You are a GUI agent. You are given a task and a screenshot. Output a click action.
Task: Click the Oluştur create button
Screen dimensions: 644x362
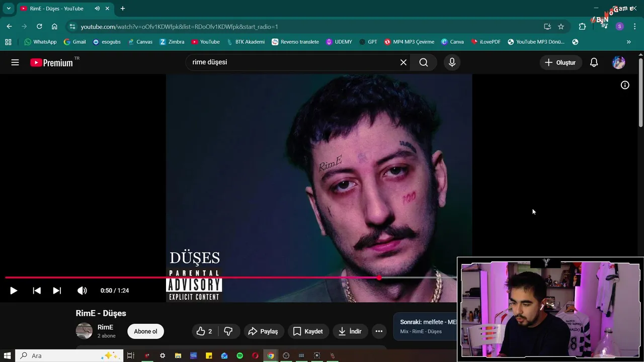560,62
